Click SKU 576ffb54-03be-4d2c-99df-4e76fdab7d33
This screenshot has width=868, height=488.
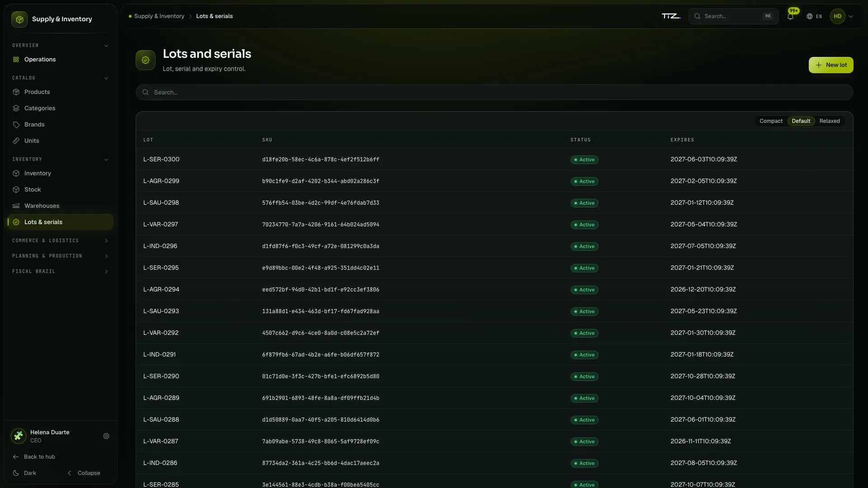coord(321,203)
